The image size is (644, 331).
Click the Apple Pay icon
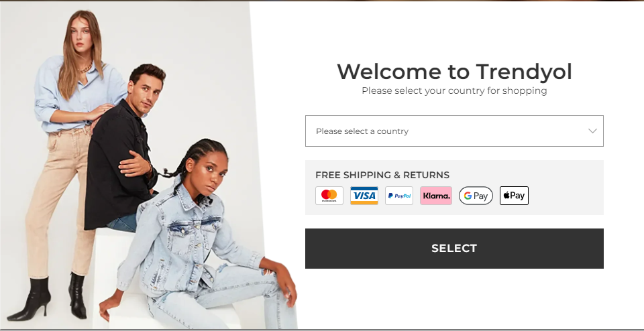pos(514,196)
